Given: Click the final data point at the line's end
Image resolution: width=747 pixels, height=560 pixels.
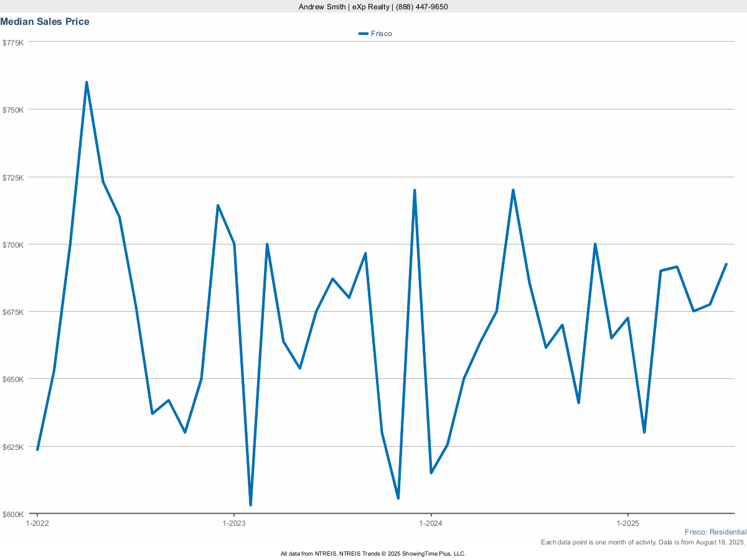Looking at the screenshot, I should 726,264.
